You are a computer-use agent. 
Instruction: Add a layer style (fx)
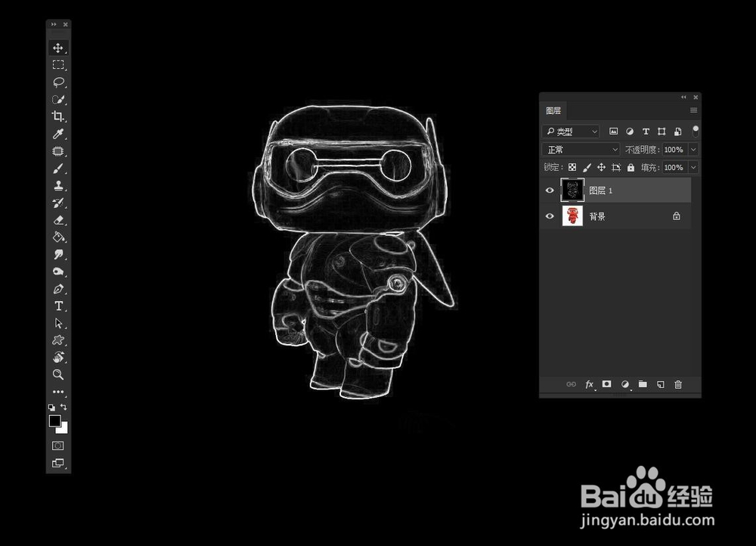pos(589,384)
